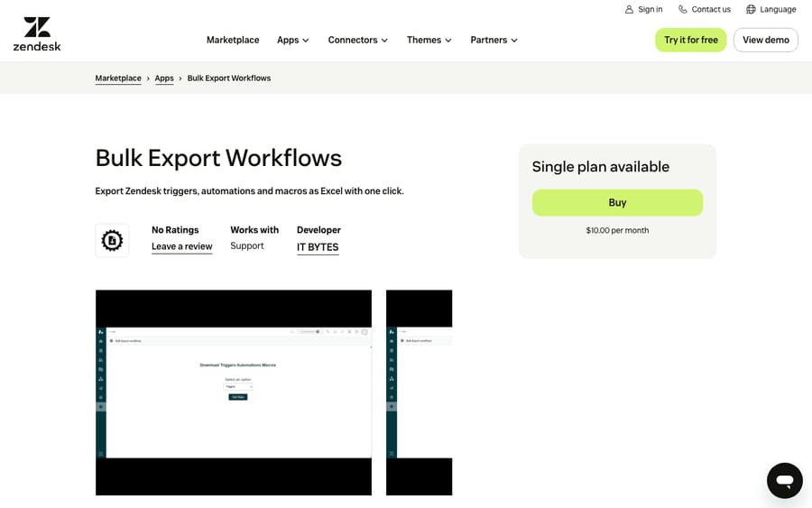Click the Bulk Export Workflows page title
Image resolution: width=812 pixels, height=508 pixels.
[x=218, y=158]
